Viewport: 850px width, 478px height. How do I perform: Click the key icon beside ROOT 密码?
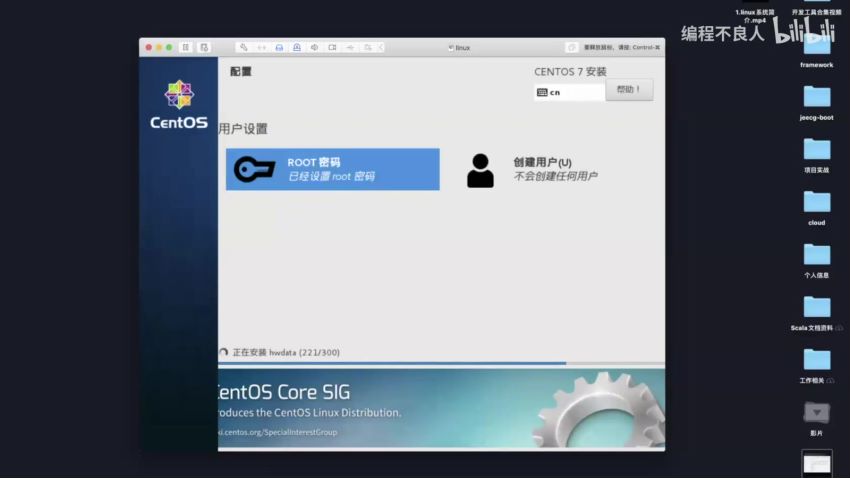click(254, 169)
